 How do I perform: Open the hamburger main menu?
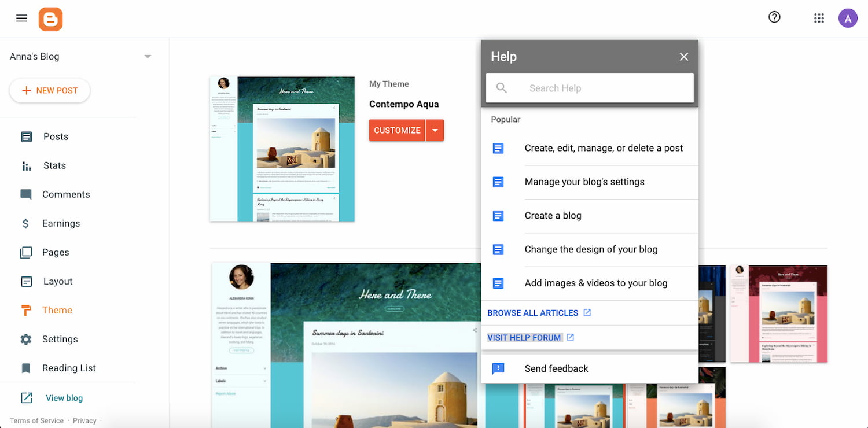21,19
